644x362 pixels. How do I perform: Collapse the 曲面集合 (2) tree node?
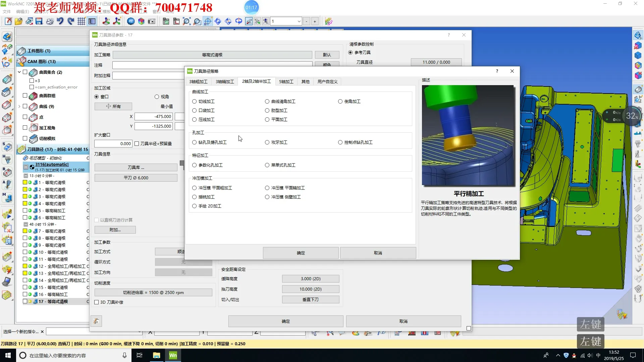[19, 72]
